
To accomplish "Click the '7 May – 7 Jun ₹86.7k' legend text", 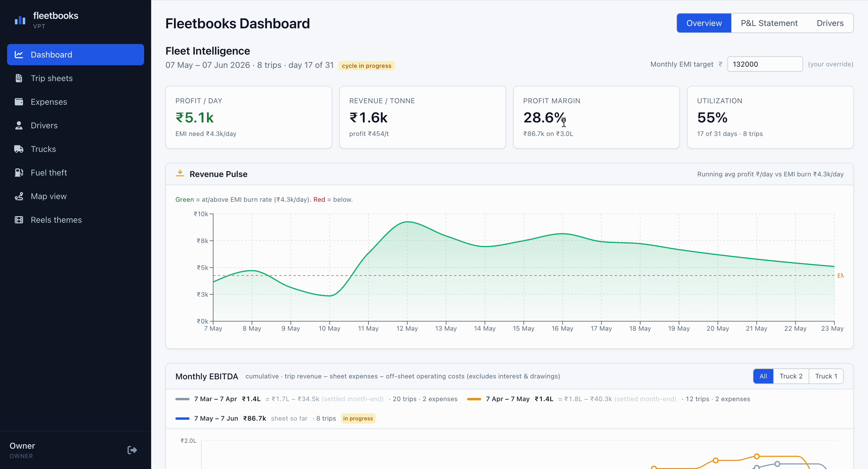I will pyautogui.click(x=230, y=419).
